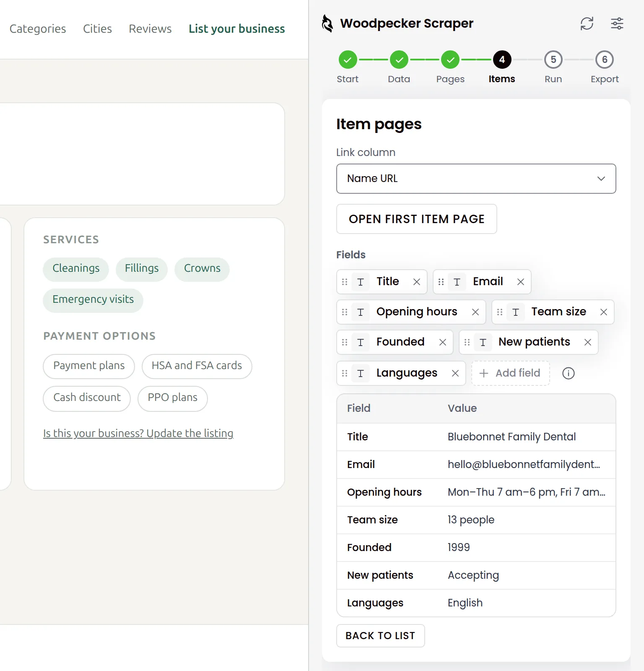Open the scraper settings sliders icon
This screenshot has width=644, height=671.
[x=617, y=23]
